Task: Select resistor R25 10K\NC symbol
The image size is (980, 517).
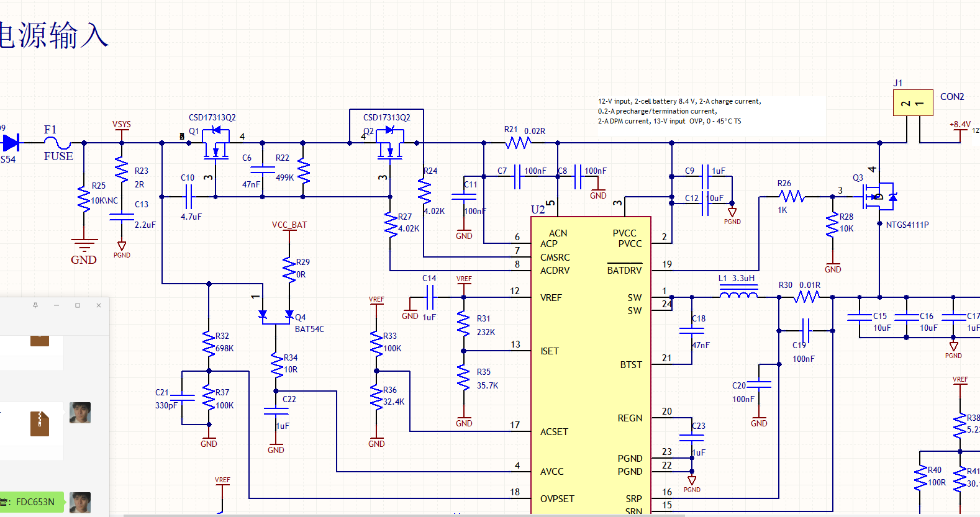Action: 84,198
